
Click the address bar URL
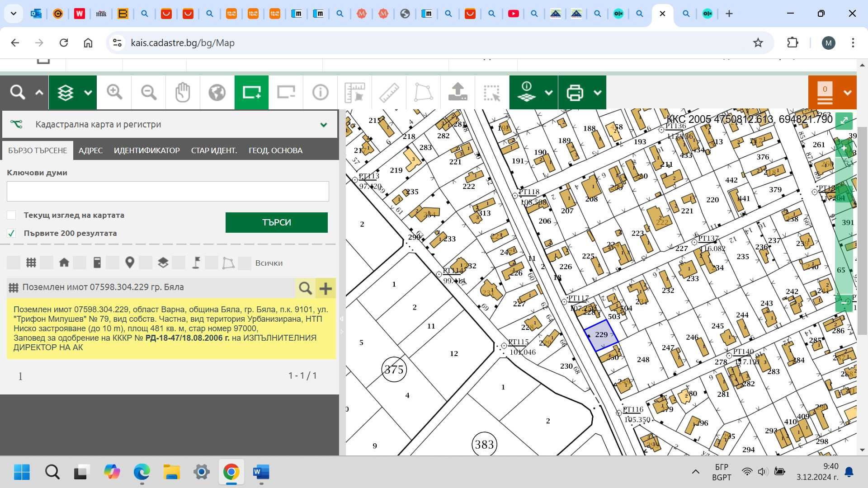pyautogui.click(x=183, y=43)
